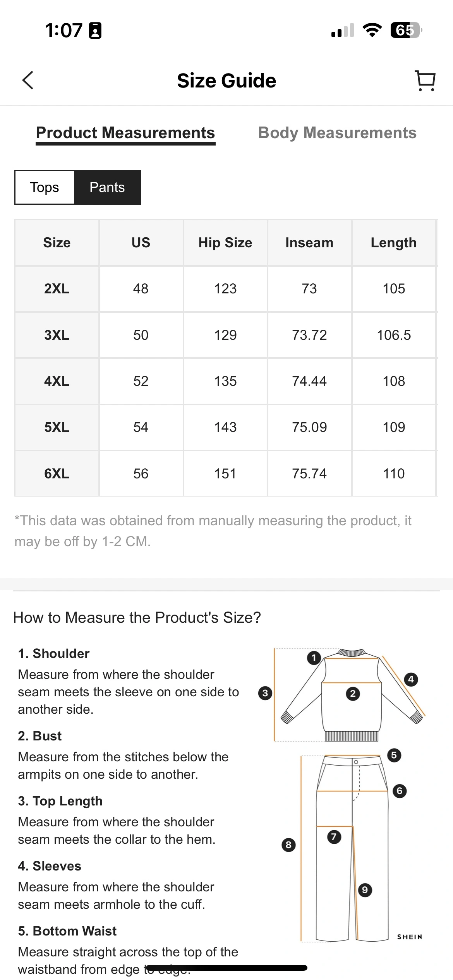
Task: Select the Pants toggle
Action: click(x=107, y=187)
